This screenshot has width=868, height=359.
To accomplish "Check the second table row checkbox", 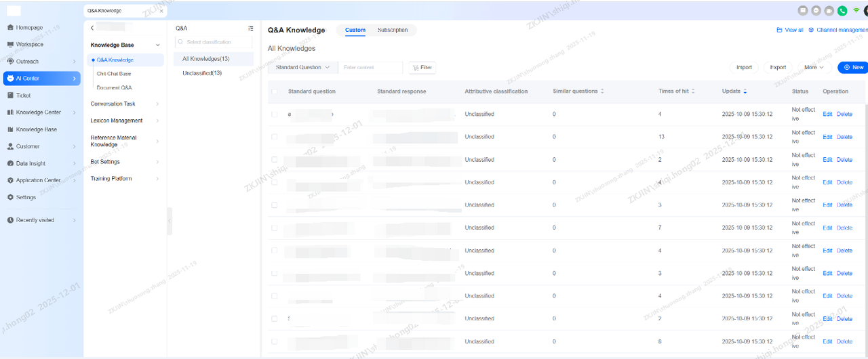I will pyautogui.click(x=275, y=137).
